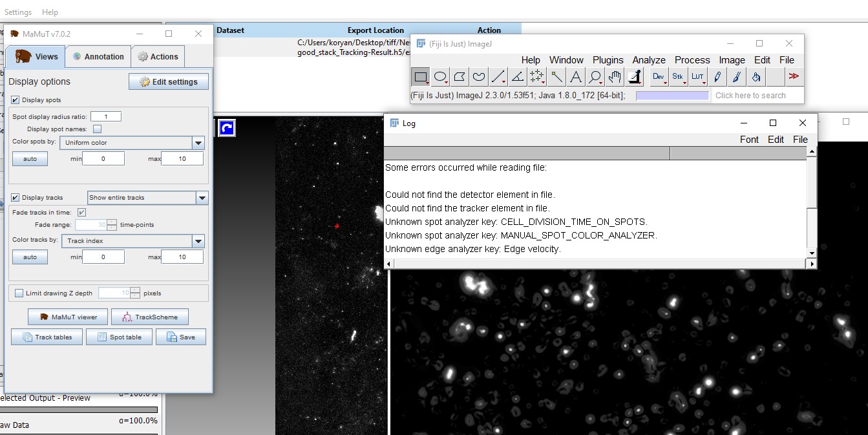868x435 pixels.
Task: Select the oval selection tool
Action: (x=440, y=76)
